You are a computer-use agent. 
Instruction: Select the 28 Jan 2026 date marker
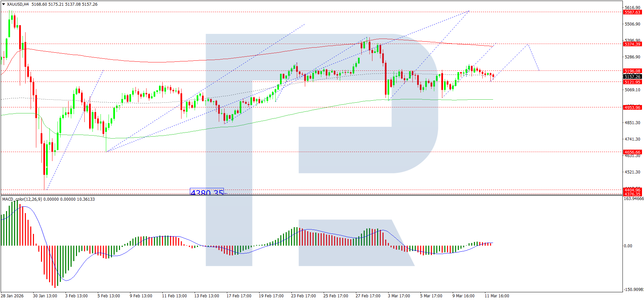pyautogui.click(x=12, y=296)
